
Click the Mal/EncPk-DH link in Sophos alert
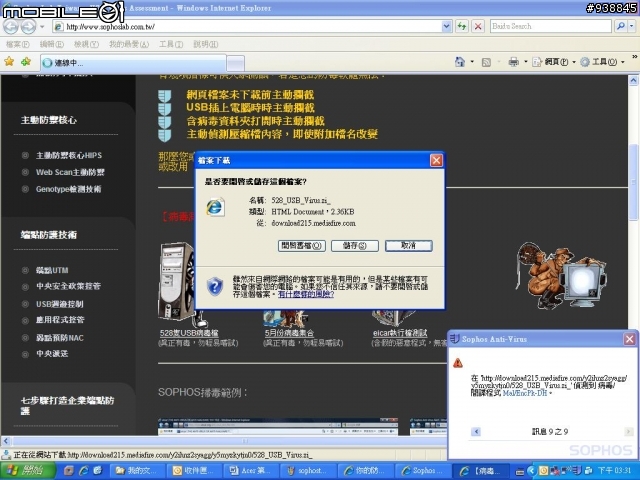pyautogui.click(x=524, y=393)
